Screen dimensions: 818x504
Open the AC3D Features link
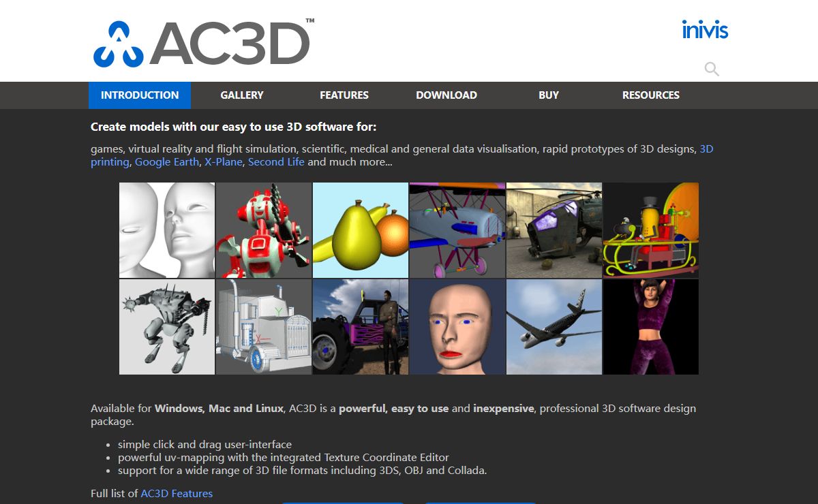pos(177,493)
